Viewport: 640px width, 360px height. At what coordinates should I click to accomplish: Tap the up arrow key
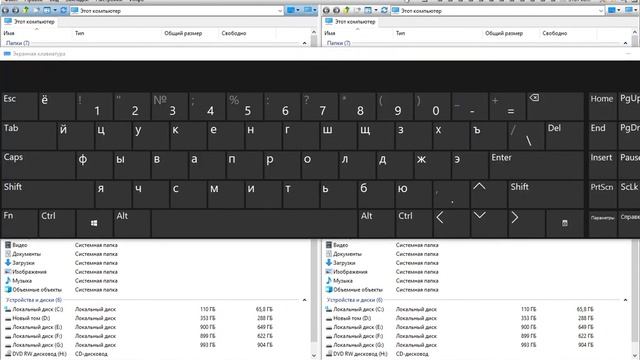point(488,194)
